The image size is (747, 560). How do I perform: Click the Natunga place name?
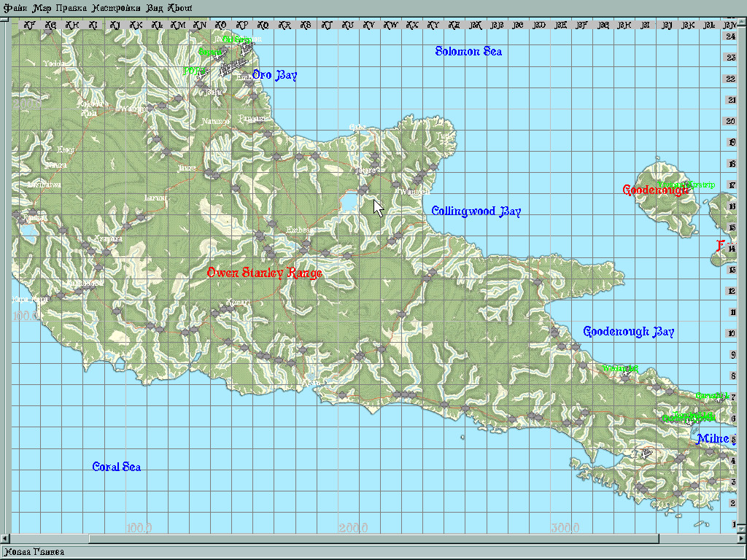[x=215, y=122]
